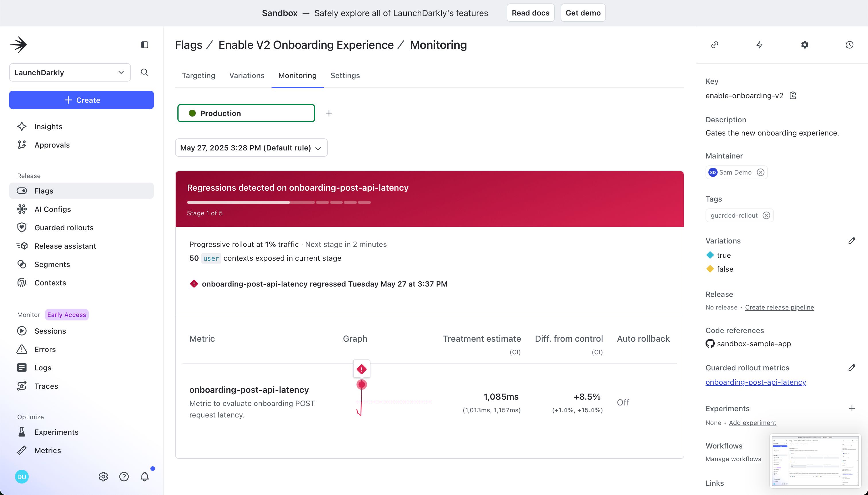This screenshot has height=495, width=868.
Task: Click Enable V2 Onboarding Experience breadcrumb
Action: (x=306, y=45)
